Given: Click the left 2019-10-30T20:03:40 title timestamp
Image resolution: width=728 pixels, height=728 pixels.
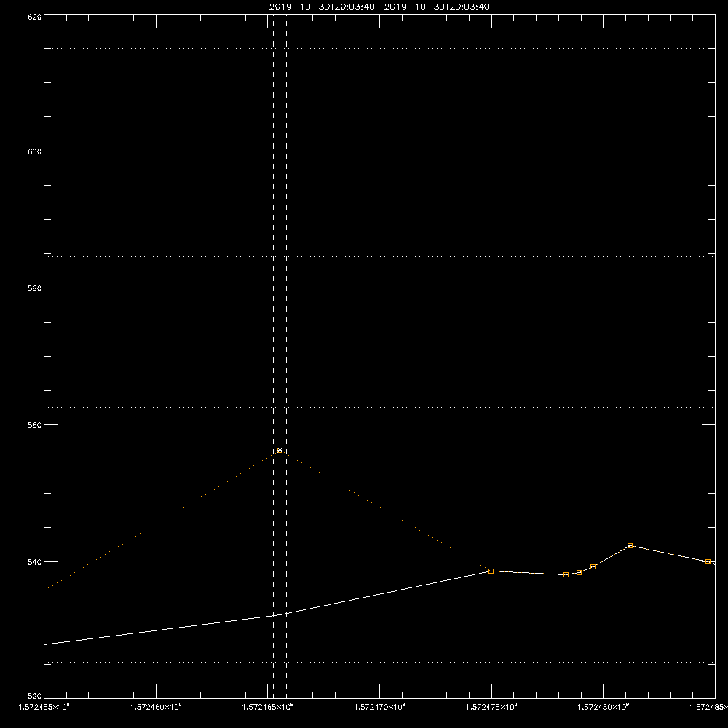Looking at the screenshot, I should pyautogui.click(x=322, y=7).
